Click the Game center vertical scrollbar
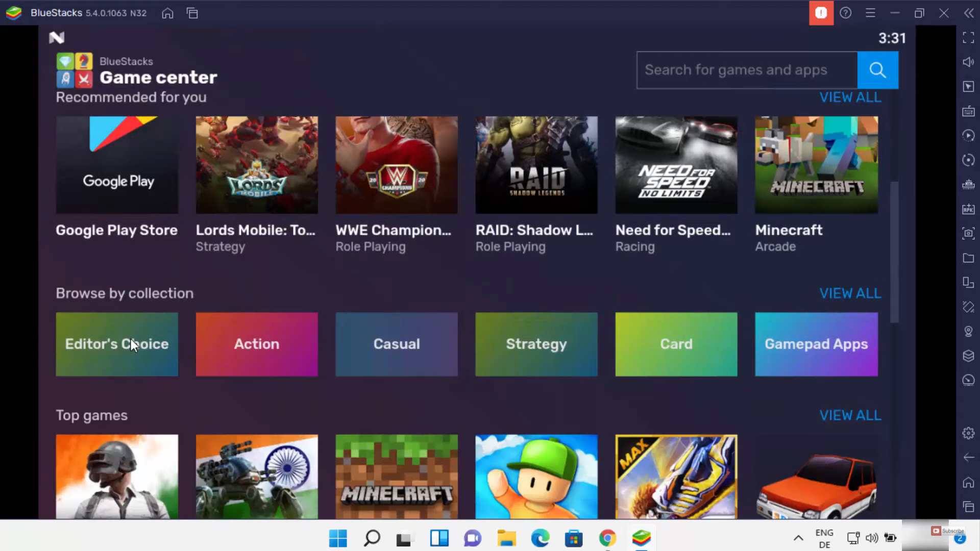This screenshot has height=551, width=980. click(894, 252)
